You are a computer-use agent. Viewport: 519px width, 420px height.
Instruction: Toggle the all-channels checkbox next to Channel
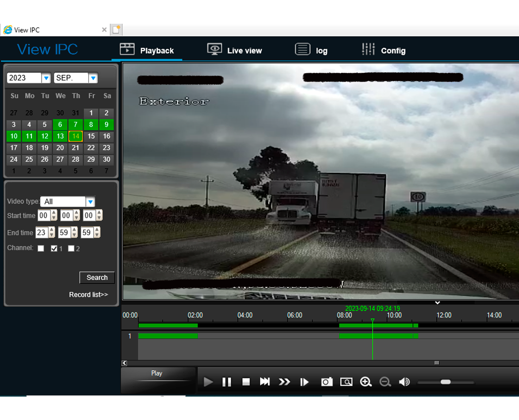point(41,248)
